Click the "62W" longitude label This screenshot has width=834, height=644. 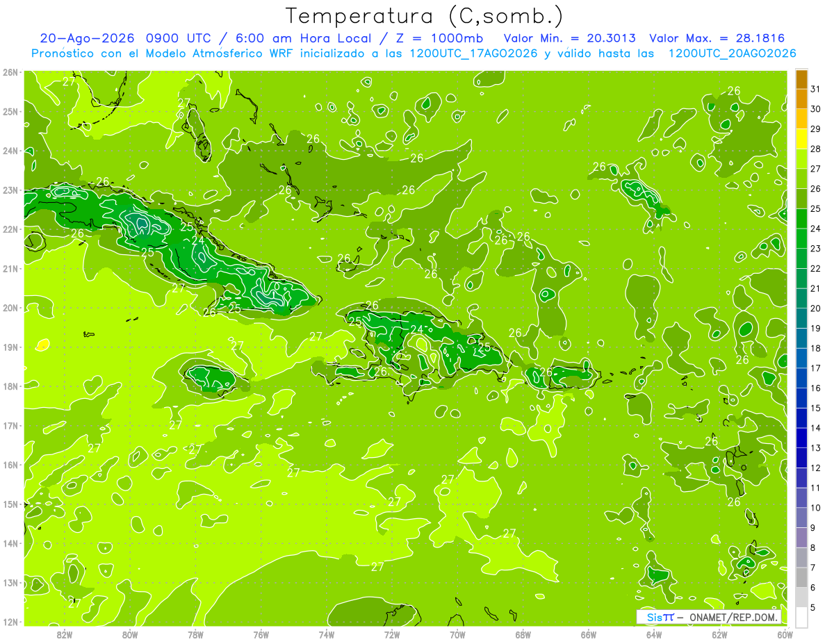click(x=719, y=634)
